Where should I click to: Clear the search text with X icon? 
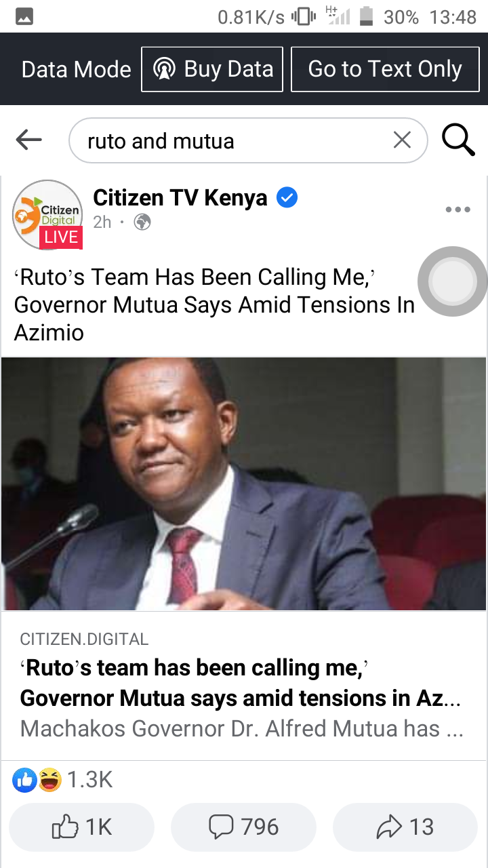tap(402, 140)
